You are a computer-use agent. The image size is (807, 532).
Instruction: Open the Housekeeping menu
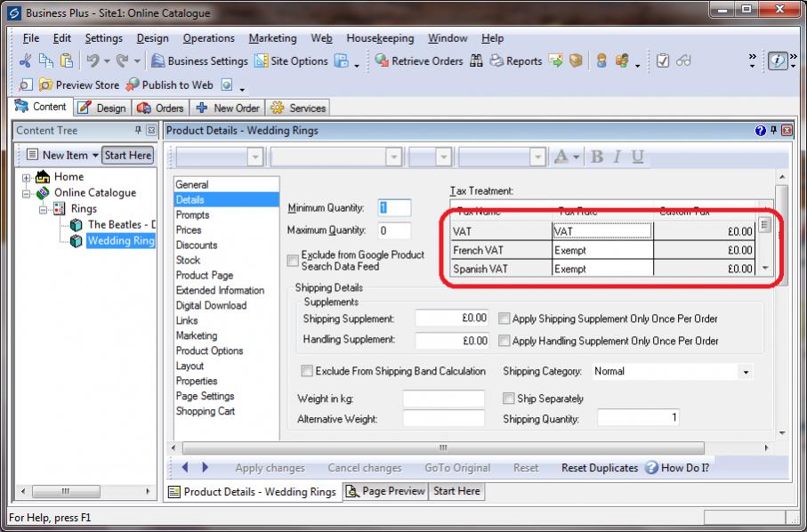pos(380,38)
